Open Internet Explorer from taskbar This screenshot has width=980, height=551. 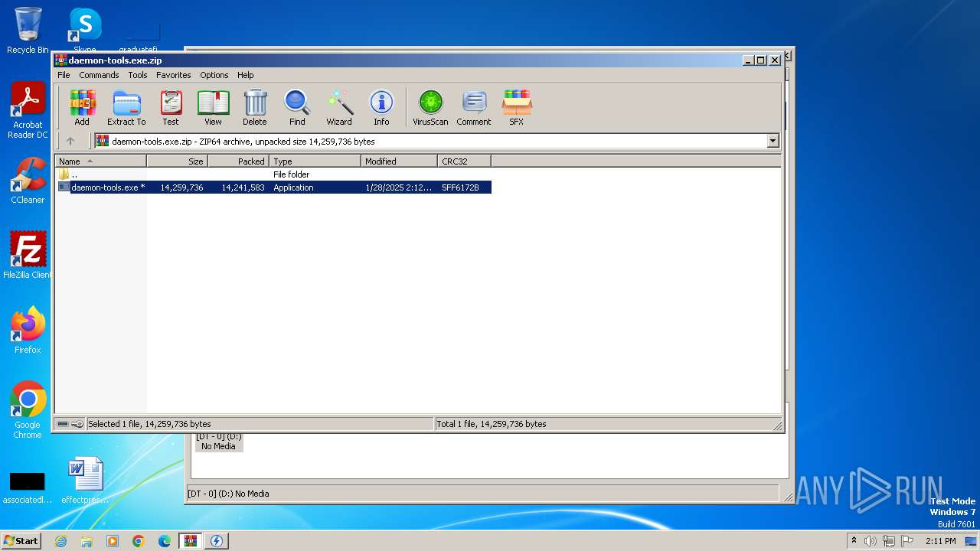pos(60,541)
